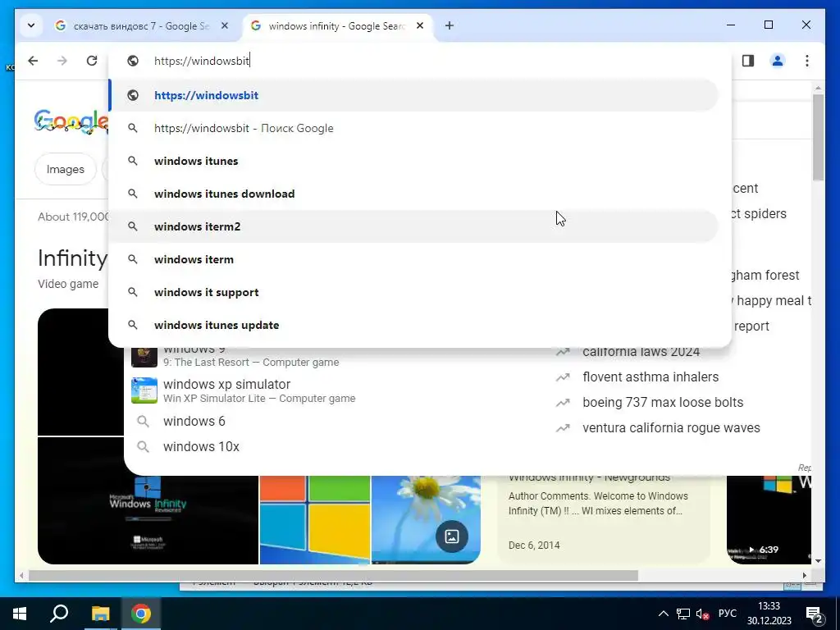Pick the 'windows itunes' suggestion
840x630 pixels.
413,161
